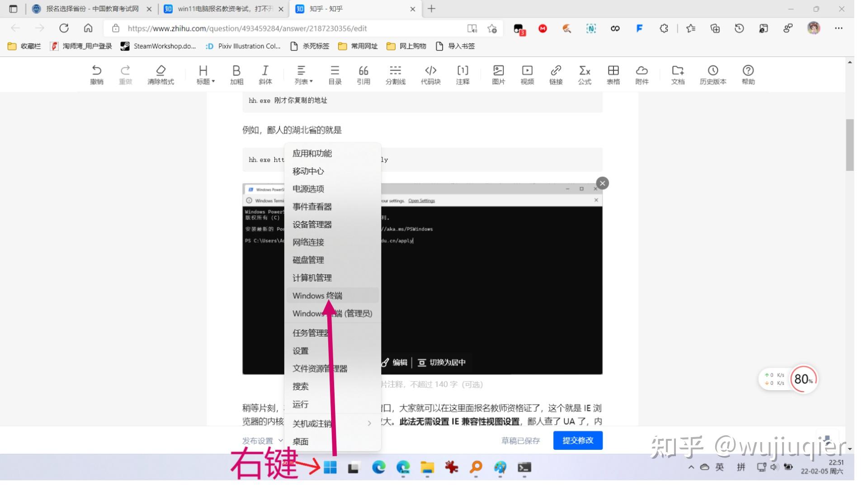Image resolution: width=868 pixels, height=486 pixels.
Task: Switch the input method from 英 to Chinese
Action: point(720,468)
